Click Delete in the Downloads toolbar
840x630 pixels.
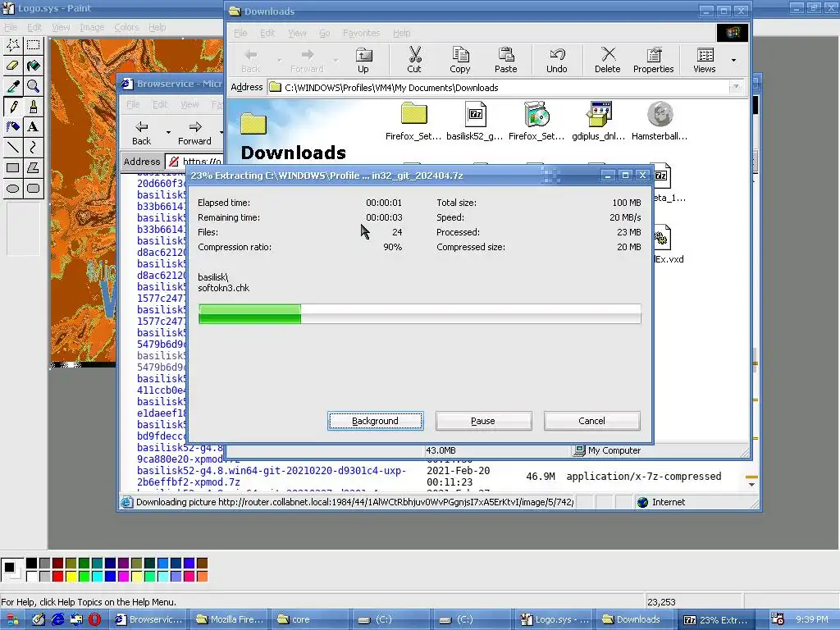(x=608, y=60)
